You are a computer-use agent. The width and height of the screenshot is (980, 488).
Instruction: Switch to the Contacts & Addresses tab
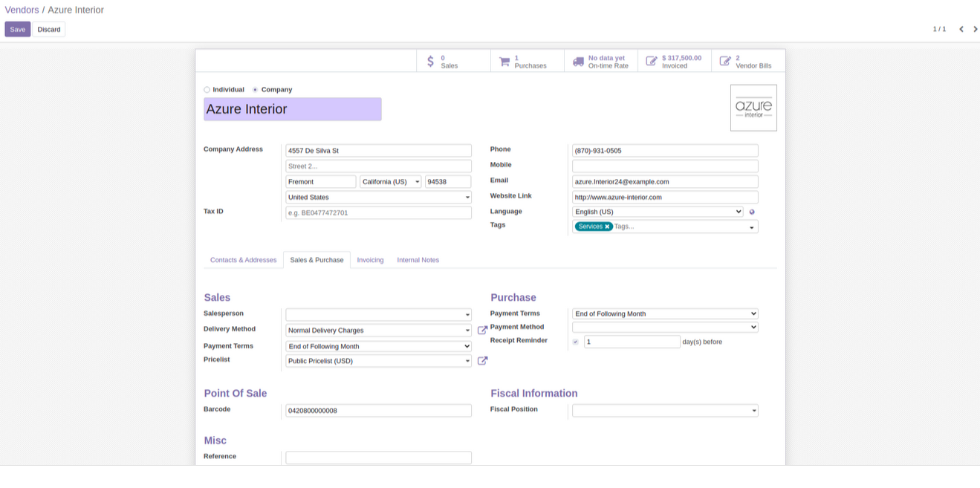(x=243, y=260)
